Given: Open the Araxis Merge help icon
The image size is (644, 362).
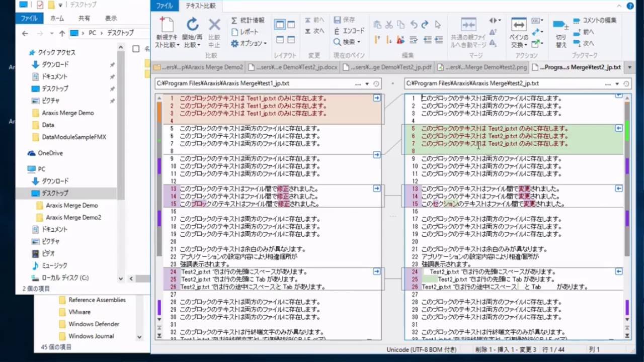Looking at the screenshot, I should click(x=630, y=6).
